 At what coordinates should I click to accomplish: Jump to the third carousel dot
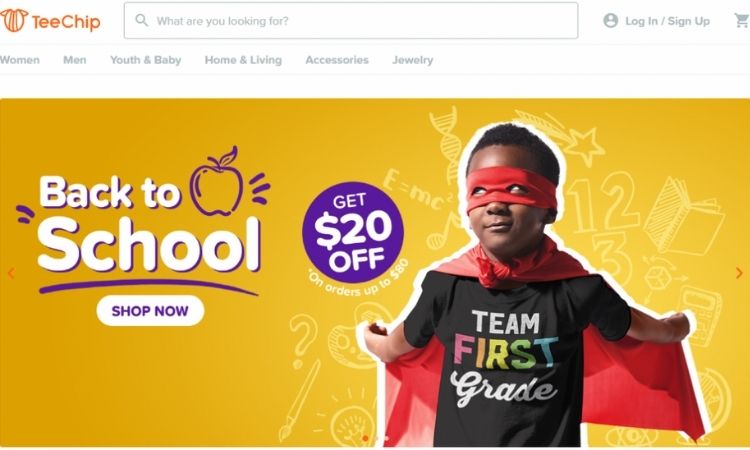pyautogui.click(x=386, y=439)
